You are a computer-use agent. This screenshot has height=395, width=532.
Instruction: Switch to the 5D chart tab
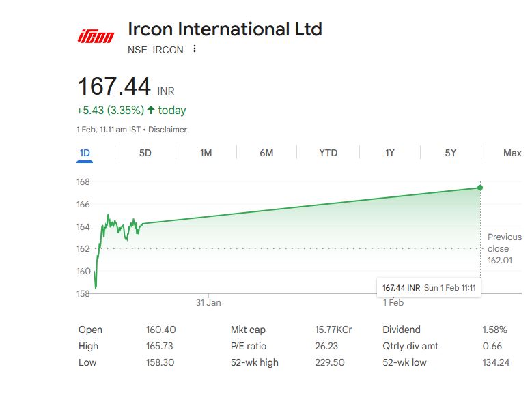[x=145, y=153]
